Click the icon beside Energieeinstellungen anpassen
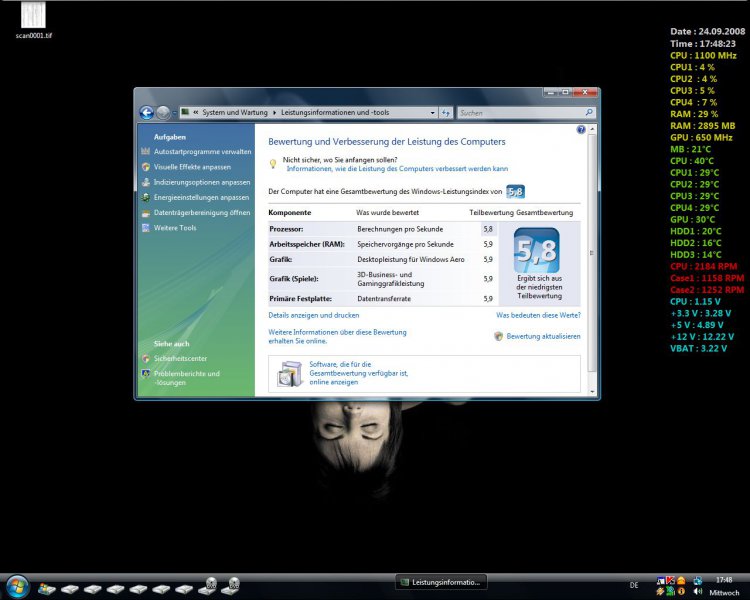750x600 pixels. [146, 197]
